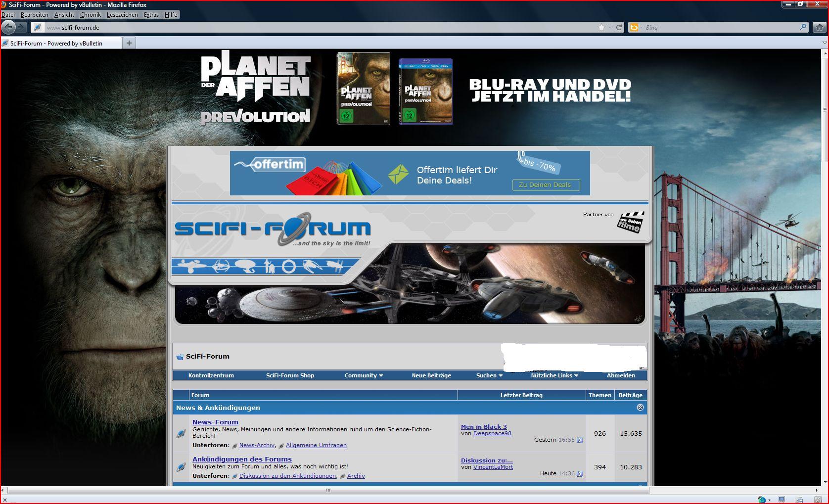Screen dimensions: 829x504
Task: Open the Chronik menu in menu bar
Action: point(90,15)
